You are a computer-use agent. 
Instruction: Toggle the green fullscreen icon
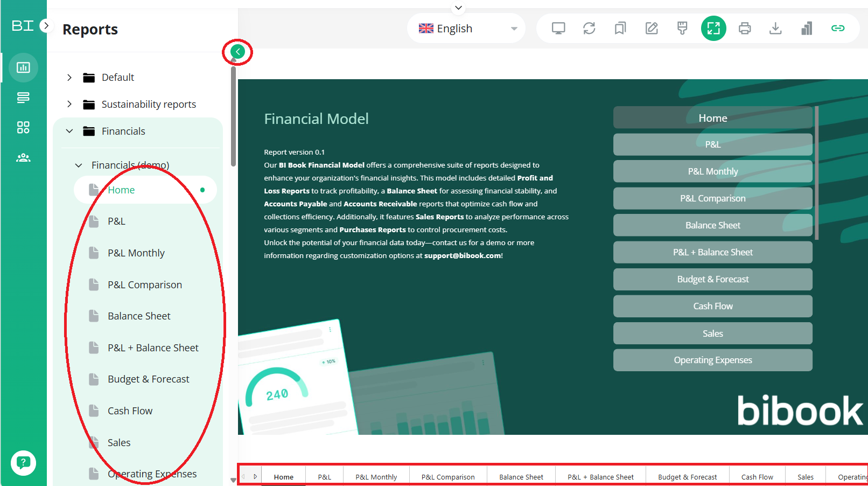click(713, 28)
